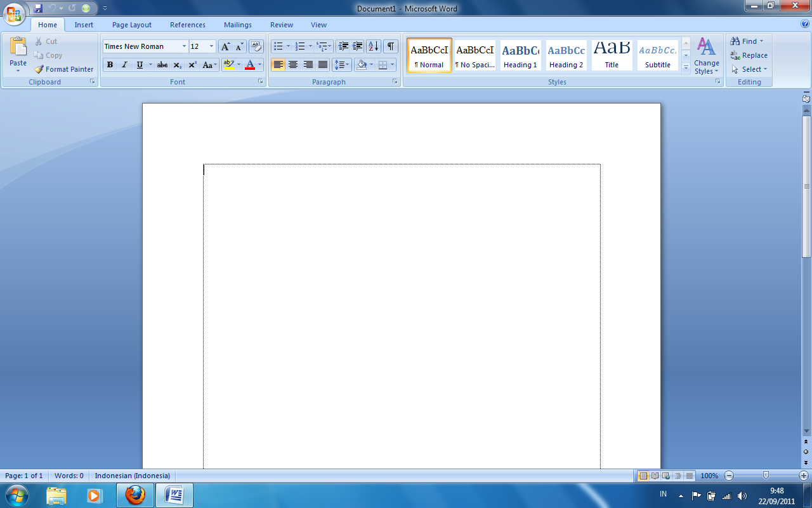The height and width of the screenshot is (508, 812).
Task: Apply the Heading 1 style
Action: [x=520, y=55]
